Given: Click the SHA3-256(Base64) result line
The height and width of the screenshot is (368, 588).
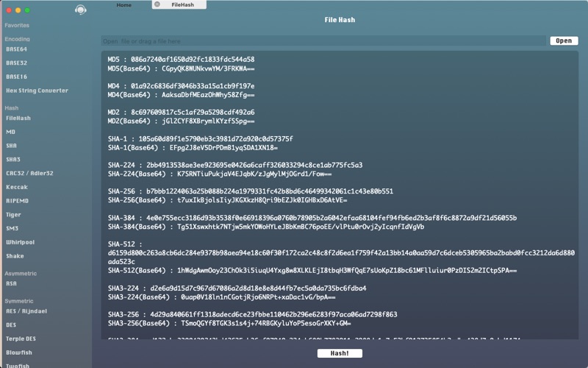Looking at the screenshot, I should click(229, 324).
